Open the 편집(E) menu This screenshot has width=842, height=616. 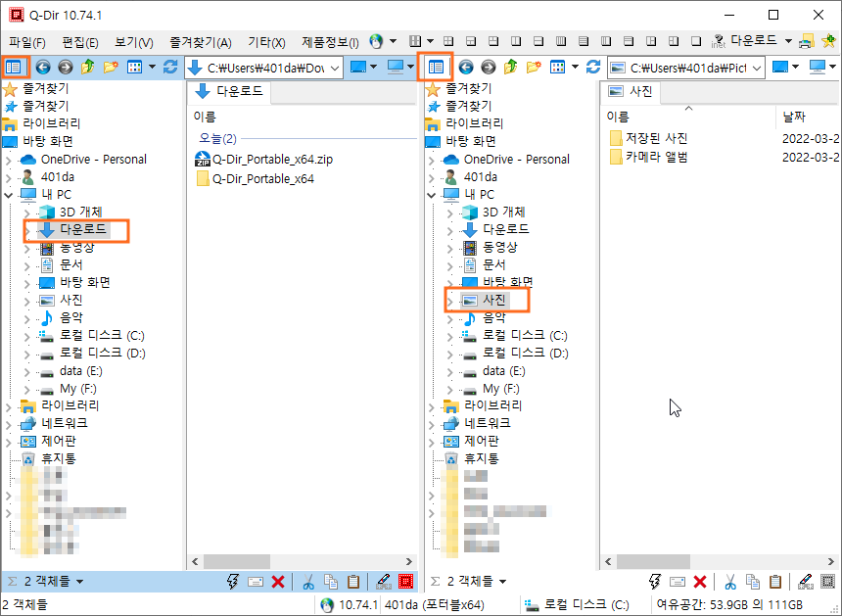point(80,42)
